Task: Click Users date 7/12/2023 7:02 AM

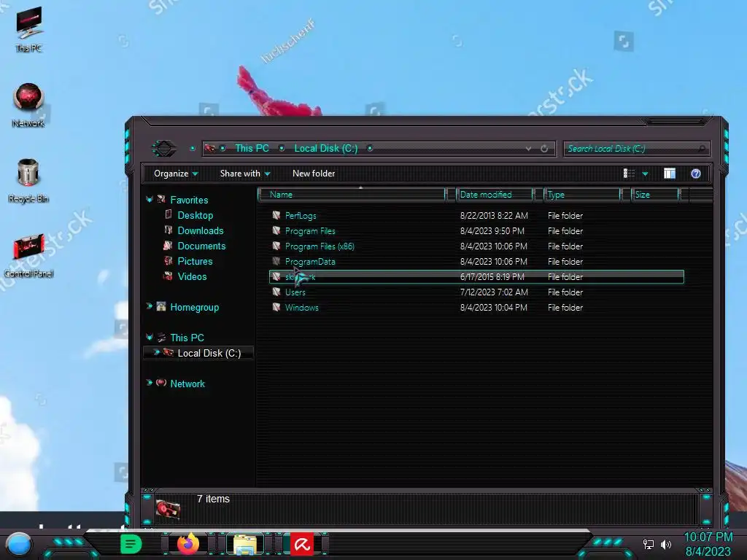Action: (x=494, y=292)
